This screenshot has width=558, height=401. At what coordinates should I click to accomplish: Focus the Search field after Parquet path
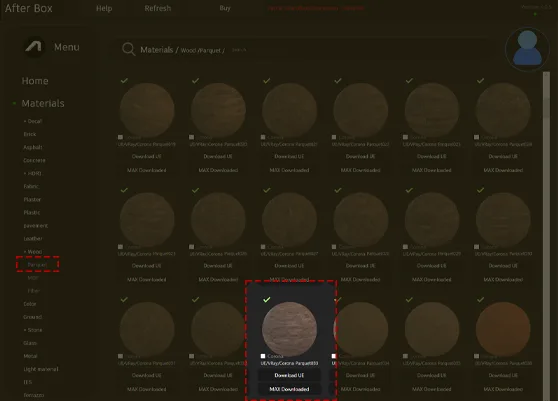pyautogui.click(x=239, y=50)
